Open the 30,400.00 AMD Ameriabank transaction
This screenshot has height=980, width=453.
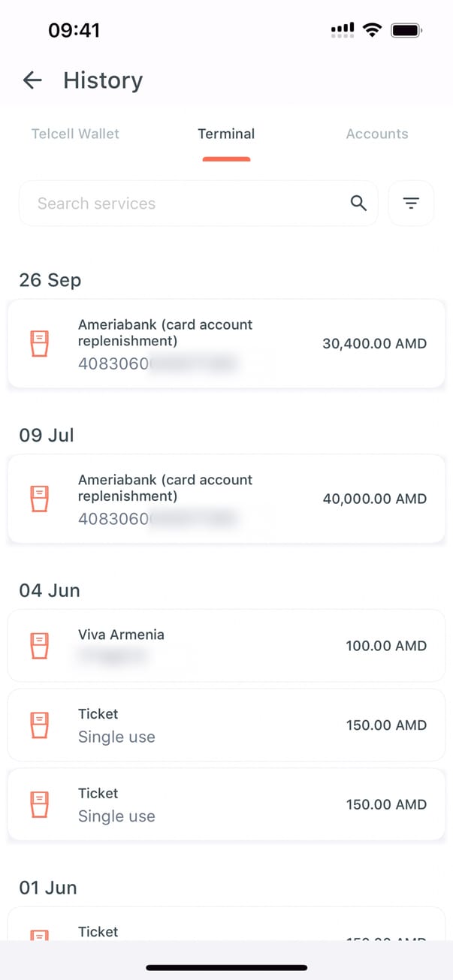coord(226,344)
